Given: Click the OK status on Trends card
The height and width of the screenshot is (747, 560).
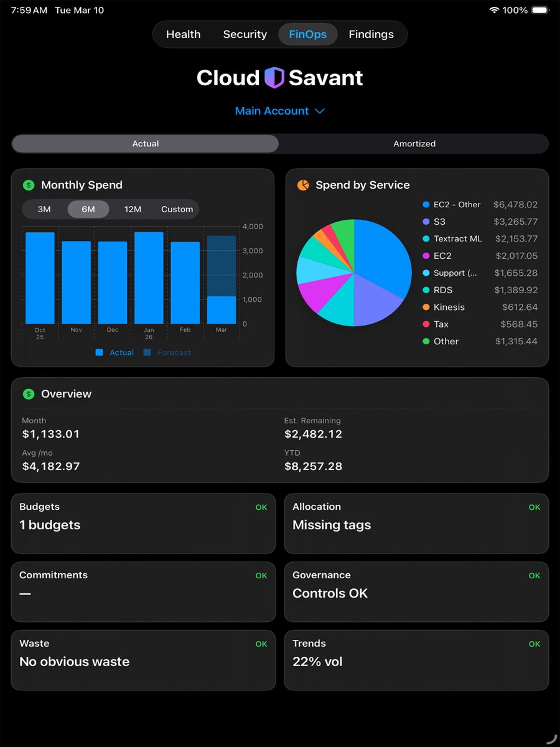Looking at the screenshot, I should coord(534,644).
